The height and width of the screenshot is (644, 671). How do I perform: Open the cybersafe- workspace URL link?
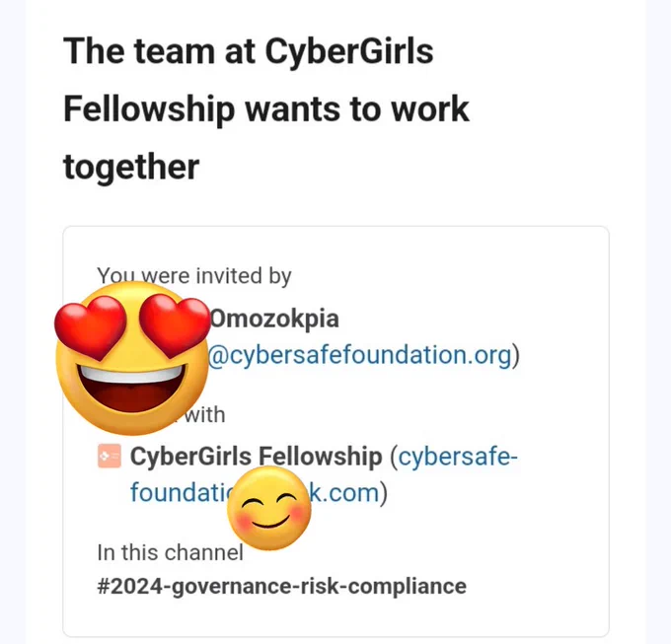(x=458, y=457)
